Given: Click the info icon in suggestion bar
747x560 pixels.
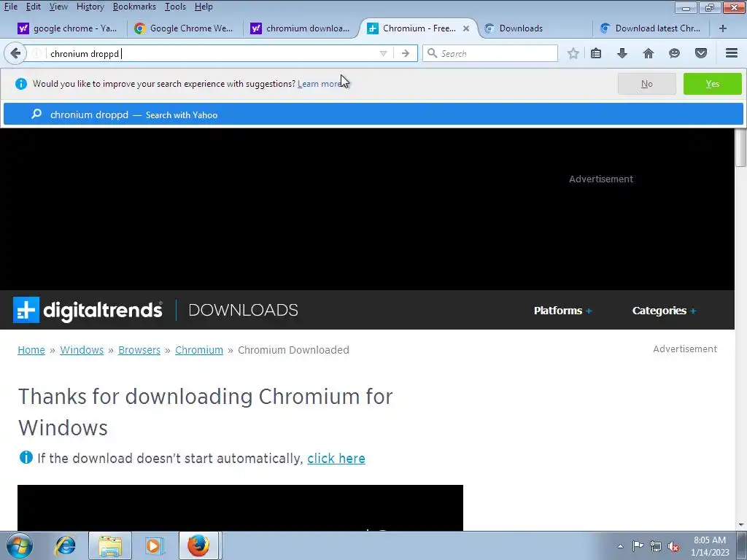Looking at the screenshot, I should tap(21, 84).
